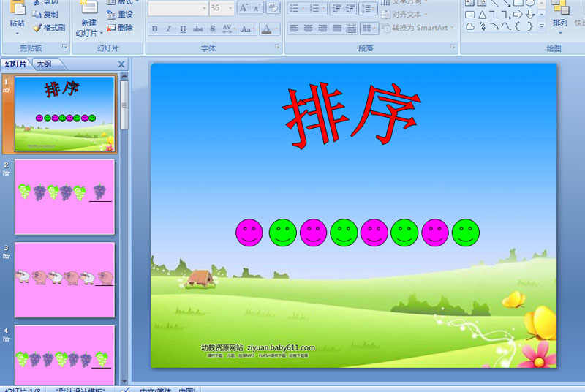Select the Down Arrow shape
The image size is (585, 392).
click(530, 15)
